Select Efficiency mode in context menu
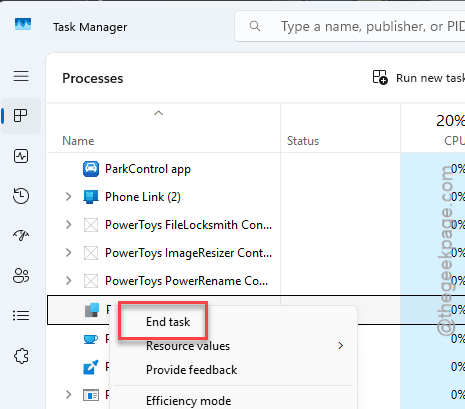 [189, 401]
